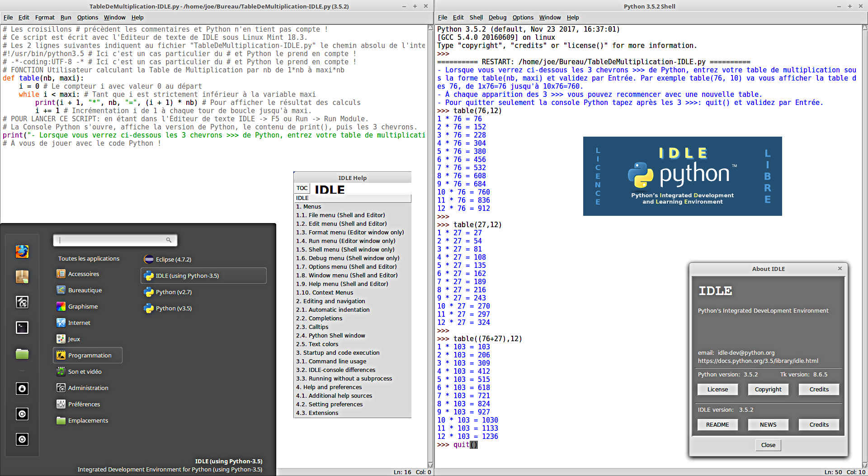Open the Run menu in the editor
The image size is (868, 476).
(x=66, y=17)
